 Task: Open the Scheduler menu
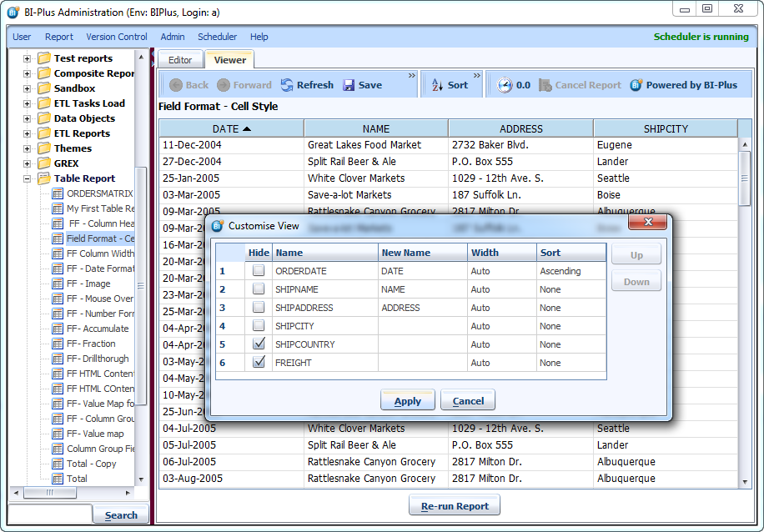pyautogui.click(x=217, y=37)
